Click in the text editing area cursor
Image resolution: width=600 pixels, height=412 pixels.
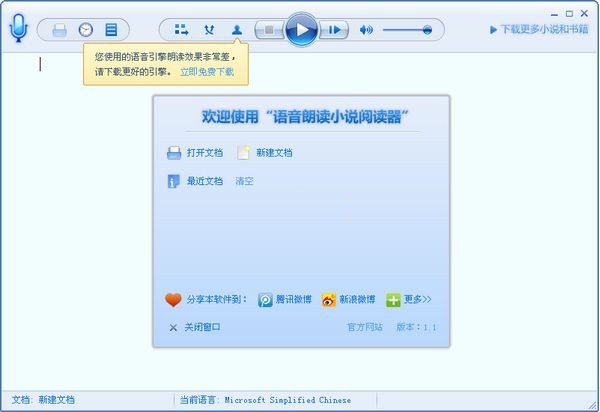(40, 64)
